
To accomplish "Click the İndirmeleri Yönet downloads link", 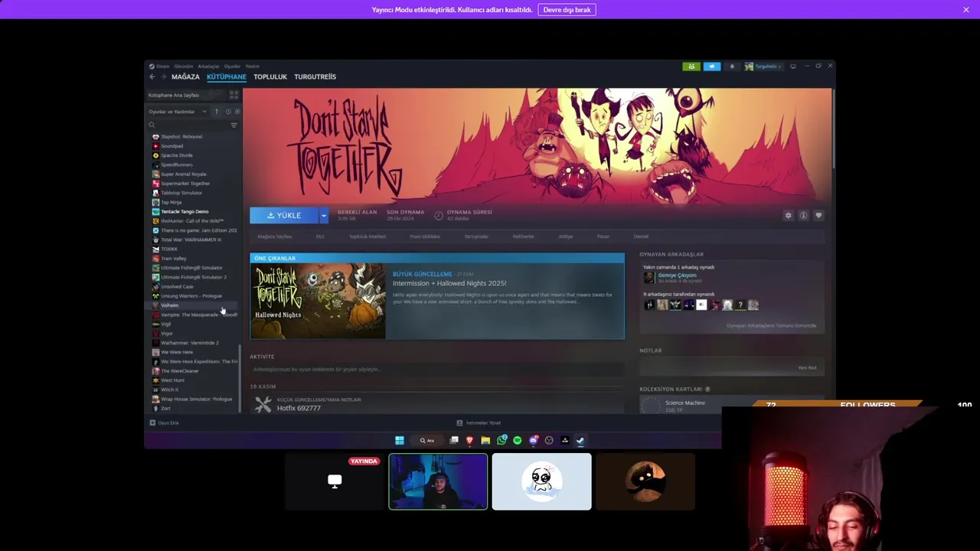I will [x=479, y=423].
